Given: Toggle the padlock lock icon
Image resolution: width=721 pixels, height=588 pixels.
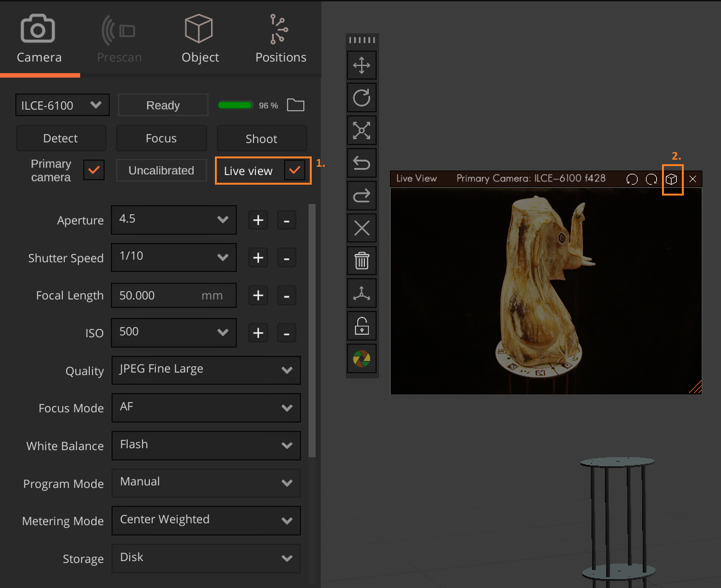Looking at the screenshot, I should (x=362, y=326).
